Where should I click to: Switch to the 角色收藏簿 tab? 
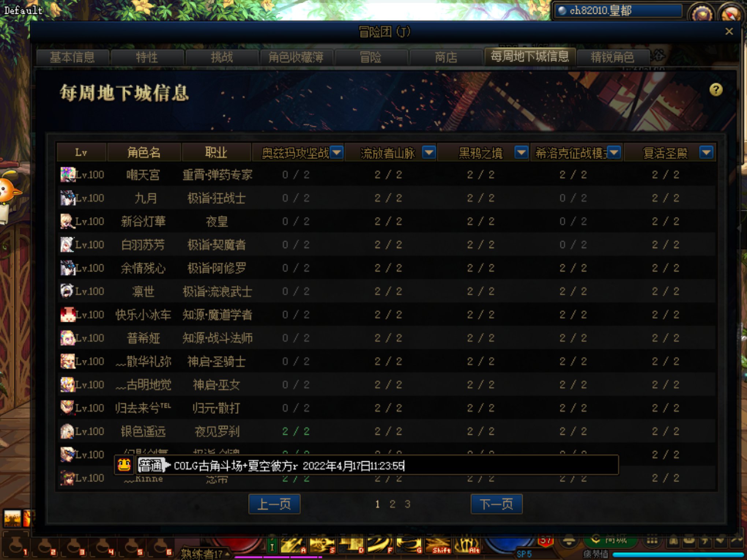pyautogui.click(x=296, y=57)
